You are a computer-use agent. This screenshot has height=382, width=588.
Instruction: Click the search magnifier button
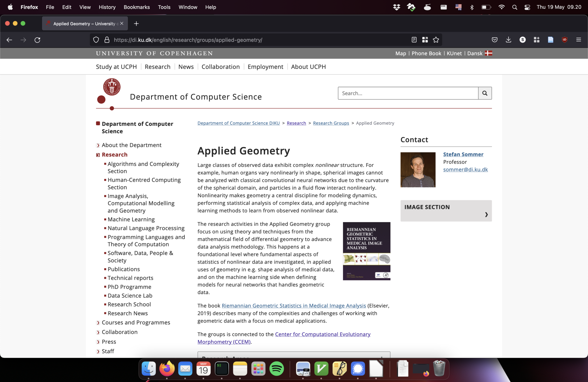pos(485,93)
